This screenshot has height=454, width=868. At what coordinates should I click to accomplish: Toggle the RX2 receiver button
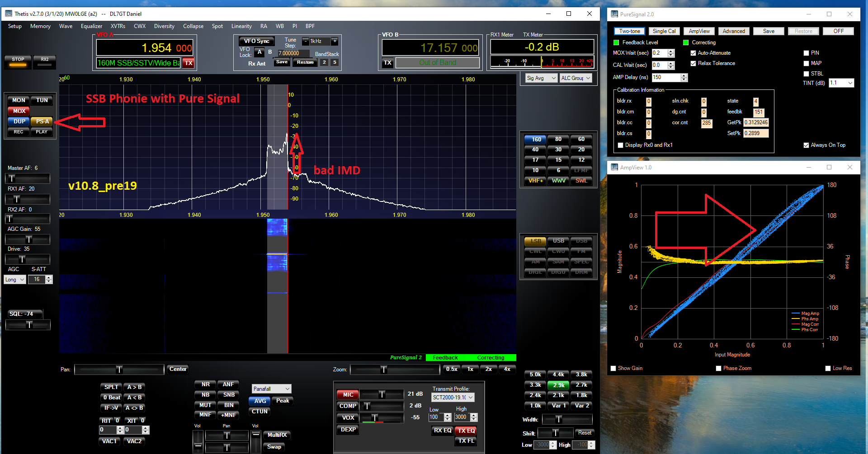pyautogui.click(x=44, y=61)
